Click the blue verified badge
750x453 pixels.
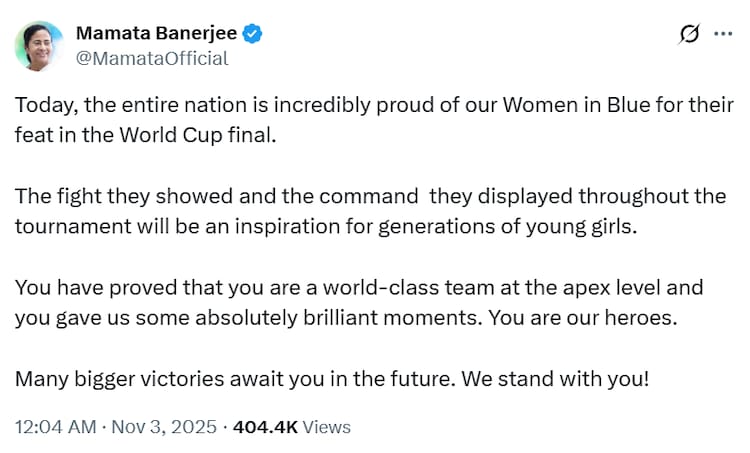point(254,33)
